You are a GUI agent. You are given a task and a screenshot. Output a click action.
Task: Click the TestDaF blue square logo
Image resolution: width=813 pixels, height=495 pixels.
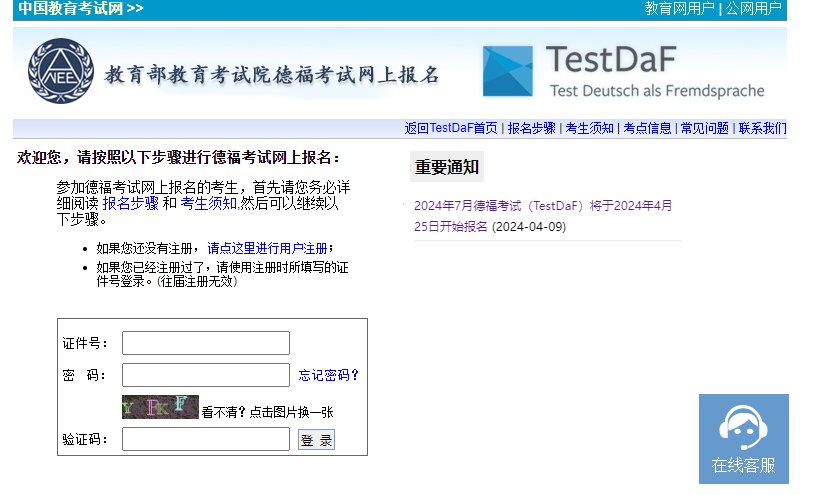(x=508, y=71)
